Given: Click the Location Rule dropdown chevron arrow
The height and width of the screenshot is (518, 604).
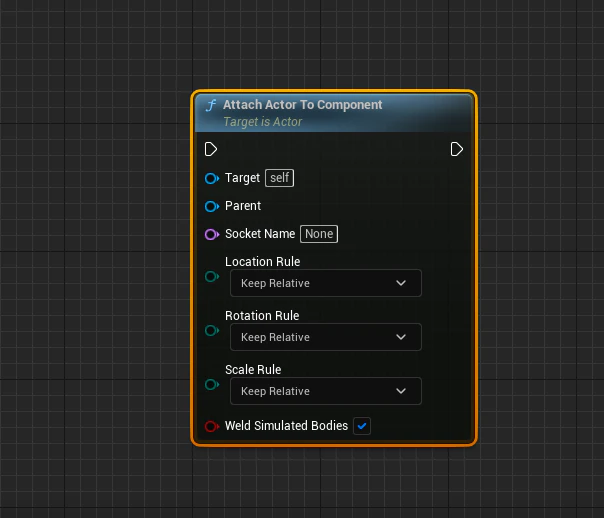Looking at the screenshot, I should pyautogui.click(x=401, y=283).
